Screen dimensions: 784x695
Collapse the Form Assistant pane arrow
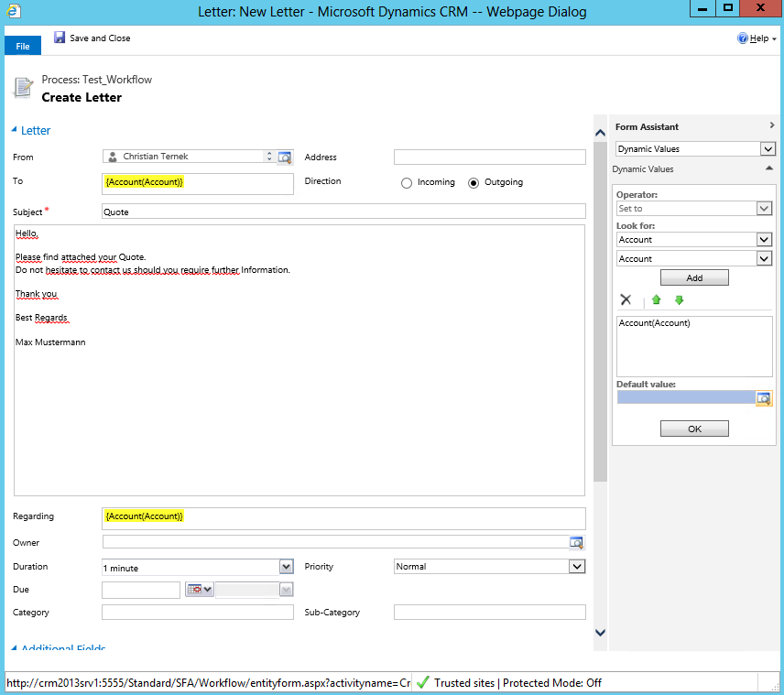tap(771, 125)
